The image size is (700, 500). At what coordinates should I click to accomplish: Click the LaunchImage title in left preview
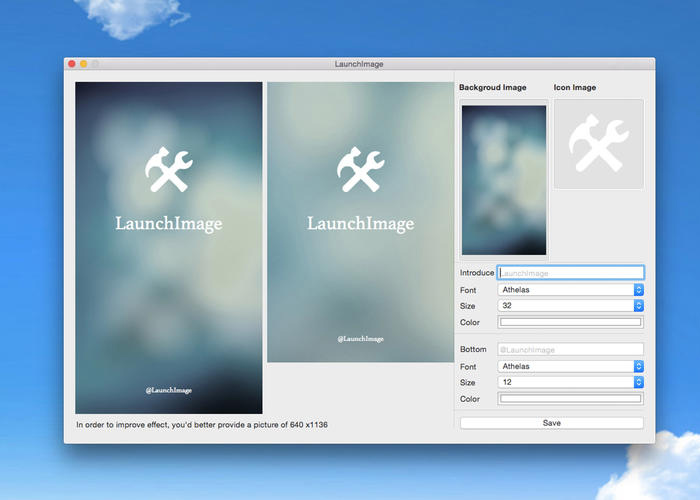pyautogui.click(x=168, y=224)
